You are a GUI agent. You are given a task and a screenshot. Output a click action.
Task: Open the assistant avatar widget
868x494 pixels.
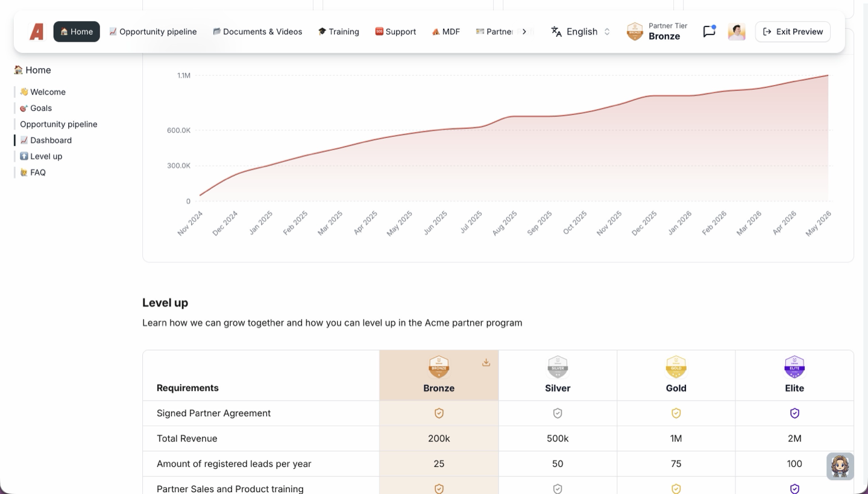pos(840,466)
